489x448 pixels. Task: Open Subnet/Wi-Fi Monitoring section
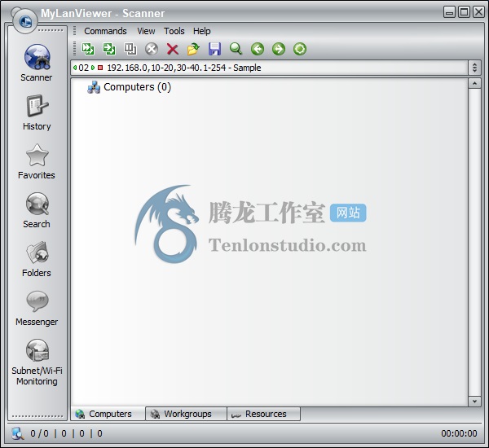37,362
